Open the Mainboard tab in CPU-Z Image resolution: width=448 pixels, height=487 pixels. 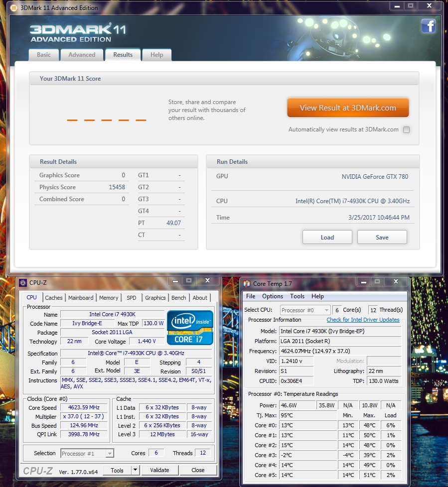tap(81, 298)
